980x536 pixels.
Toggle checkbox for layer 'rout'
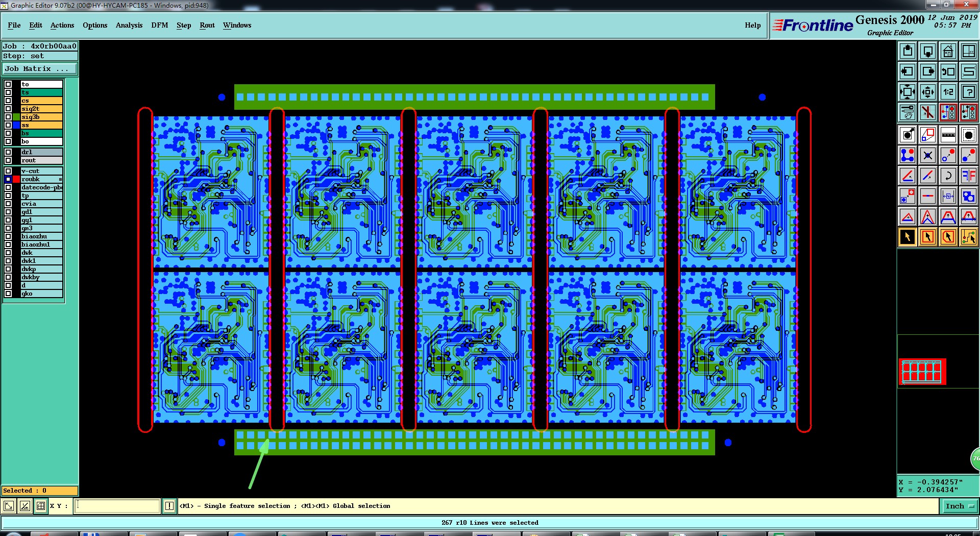(x=8, y=160)
